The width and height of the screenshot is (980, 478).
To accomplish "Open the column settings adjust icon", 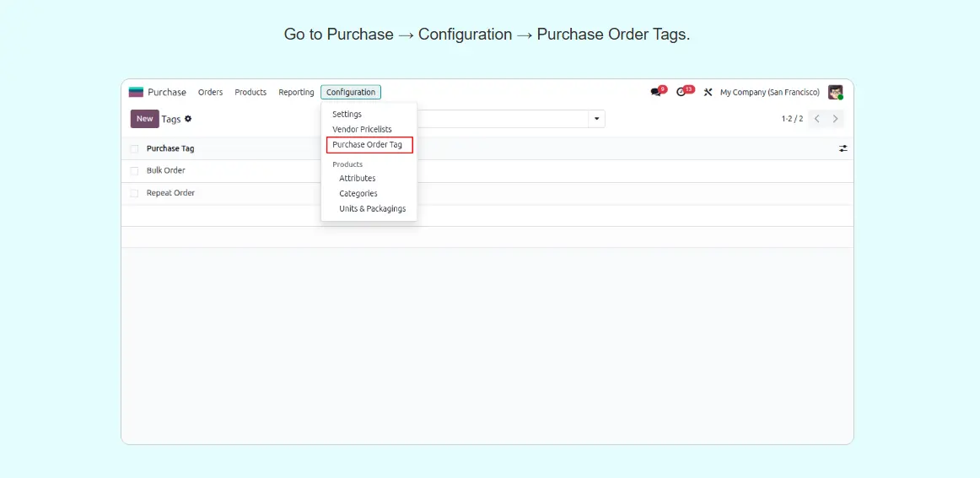I will click(x=843, y=148).
